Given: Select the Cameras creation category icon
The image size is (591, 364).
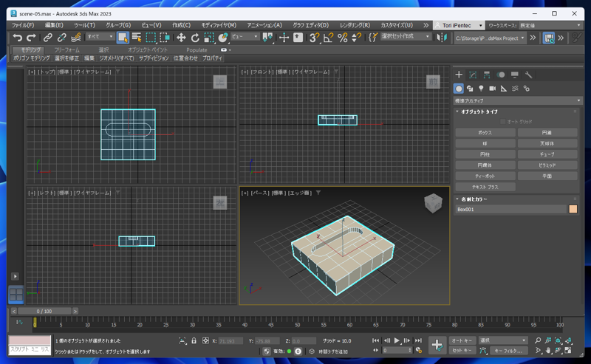Looking at the screenshot, I should tap(492, 89).
